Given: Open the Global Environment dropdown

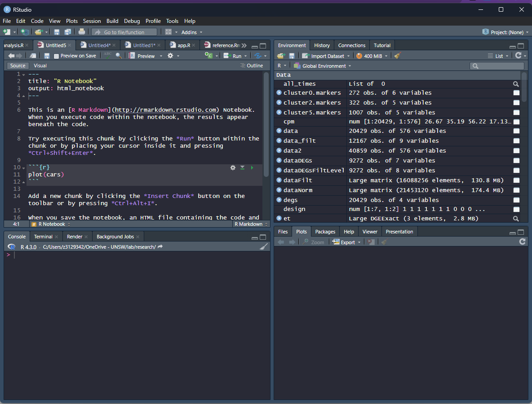Looking at the screenshot, I should [322, 65].
